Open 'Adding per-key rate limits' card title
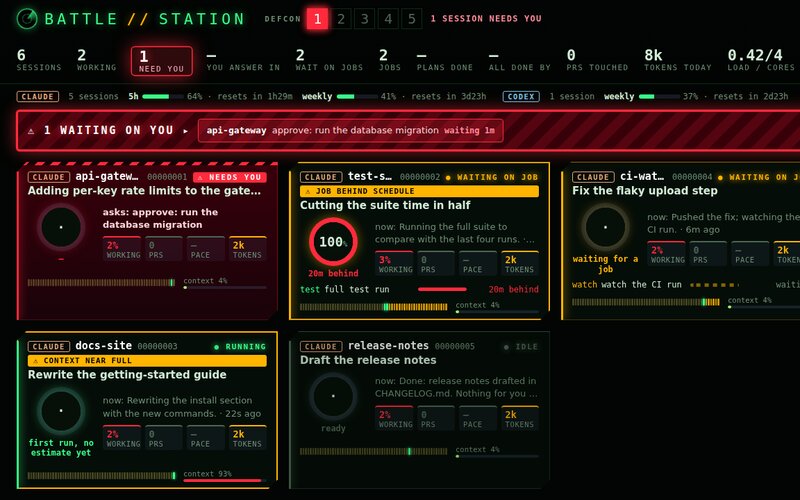The height and width of the screenshot is (500, 800). click(x=144, y=191)
